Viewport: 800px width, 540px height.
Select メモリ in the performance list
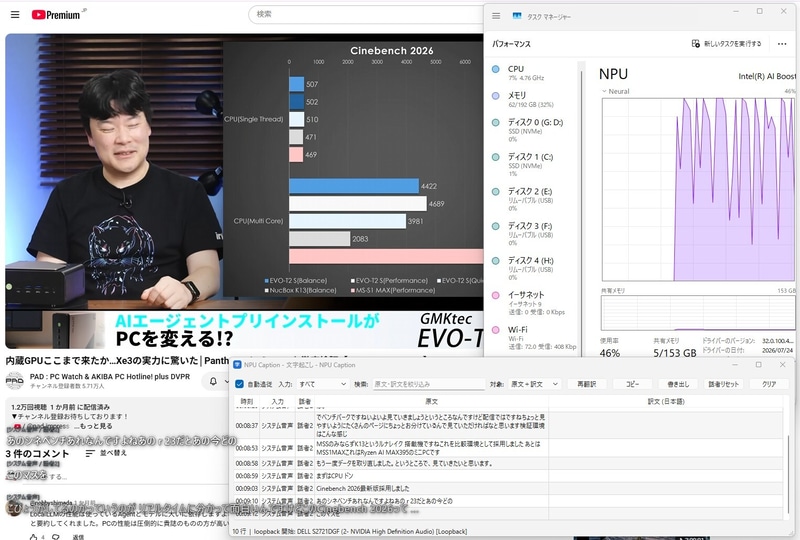coord(533,99)
